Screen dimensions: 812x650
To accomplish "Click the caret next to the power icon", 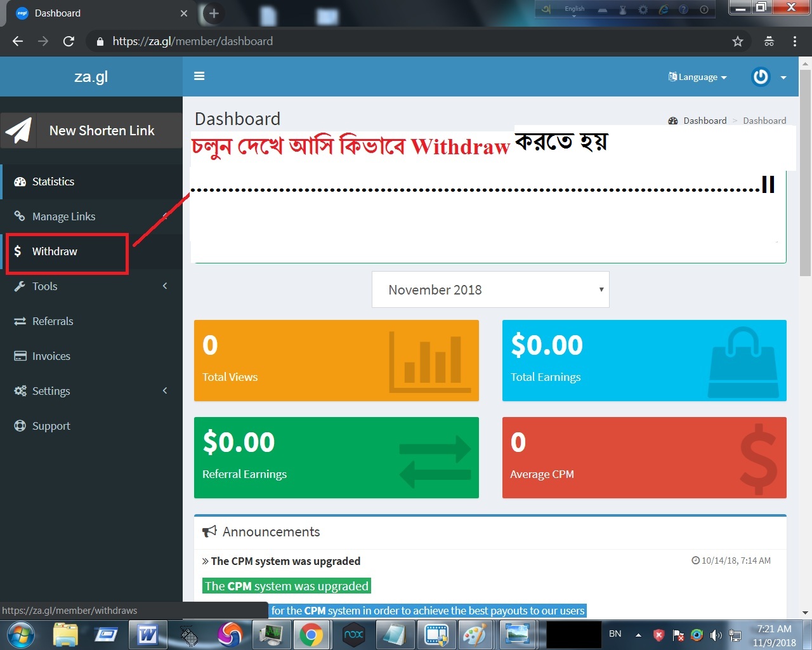I will pyautogui.click(x=783, y=77).
